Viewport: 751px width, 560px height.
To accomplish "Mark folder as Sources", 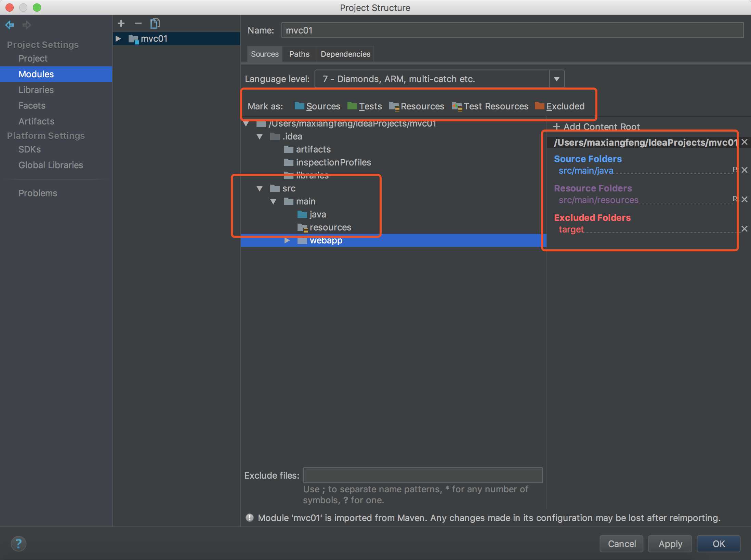I will [x=317, y=106].
